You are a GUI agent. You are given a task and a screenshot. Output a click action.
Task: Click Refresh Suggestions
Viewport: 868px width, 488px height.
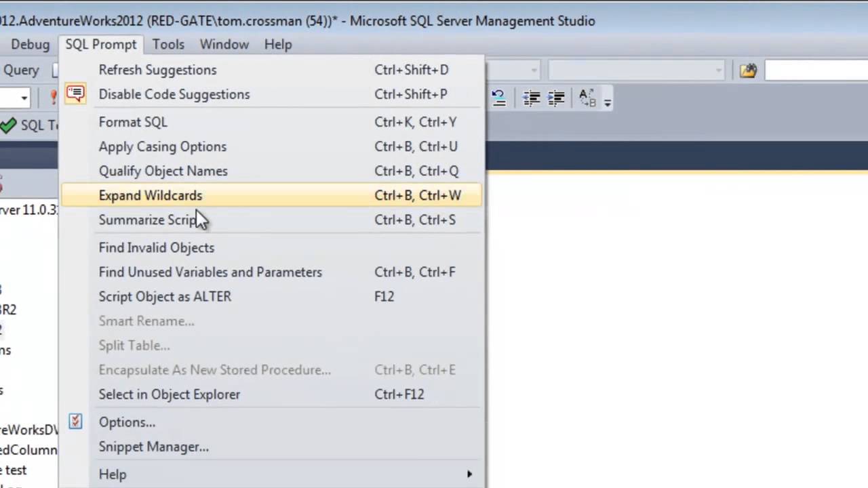point(157,70)
